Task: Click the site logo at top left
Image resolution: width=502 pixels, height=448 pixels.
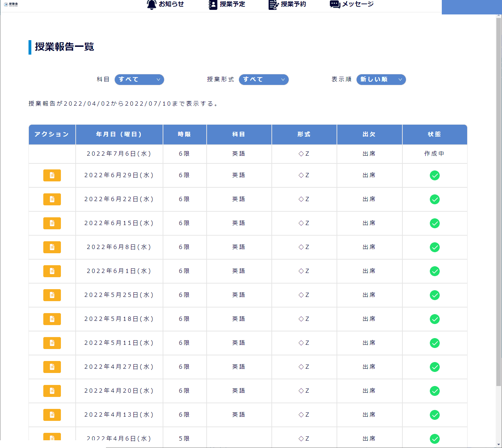Action: 11,5
